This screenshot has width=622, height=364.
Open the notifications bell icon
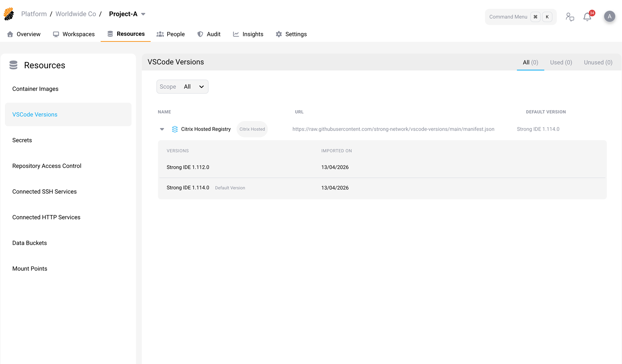[x=587, y=17]
